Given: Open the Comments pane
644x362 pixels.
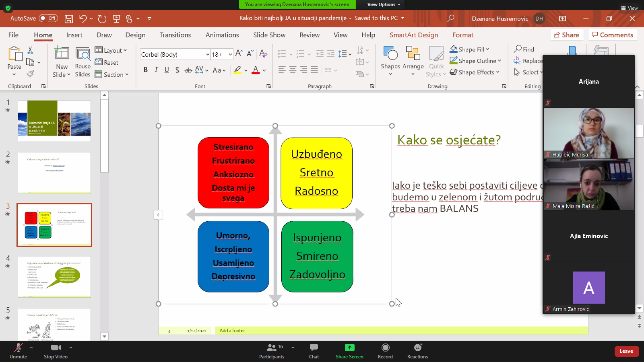Looking at the screenshot, I should [613, 35].
